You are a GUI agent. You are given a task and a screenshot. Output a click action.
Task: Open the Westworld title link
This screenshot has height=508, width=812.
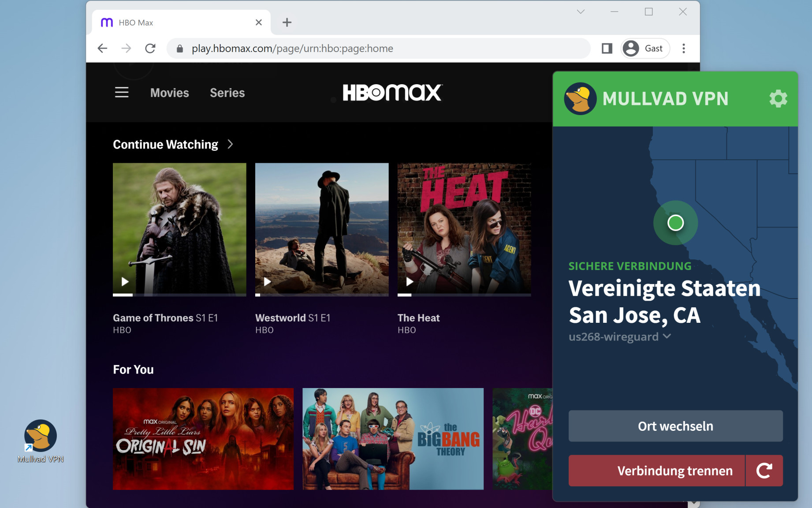(280, 318)
